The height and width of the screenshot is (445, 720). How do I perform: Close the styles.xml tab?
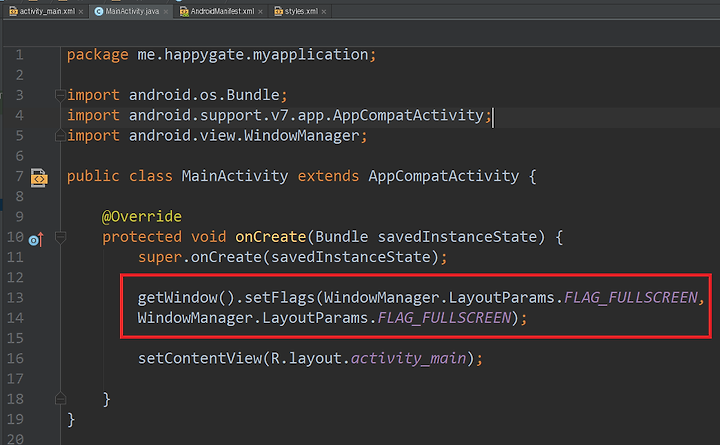324,11
